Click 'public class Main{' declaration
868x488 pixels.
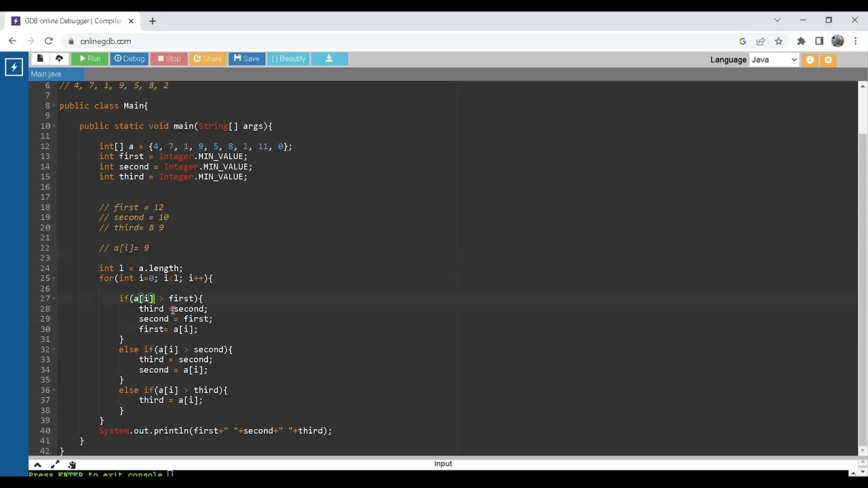click(103, 106)
